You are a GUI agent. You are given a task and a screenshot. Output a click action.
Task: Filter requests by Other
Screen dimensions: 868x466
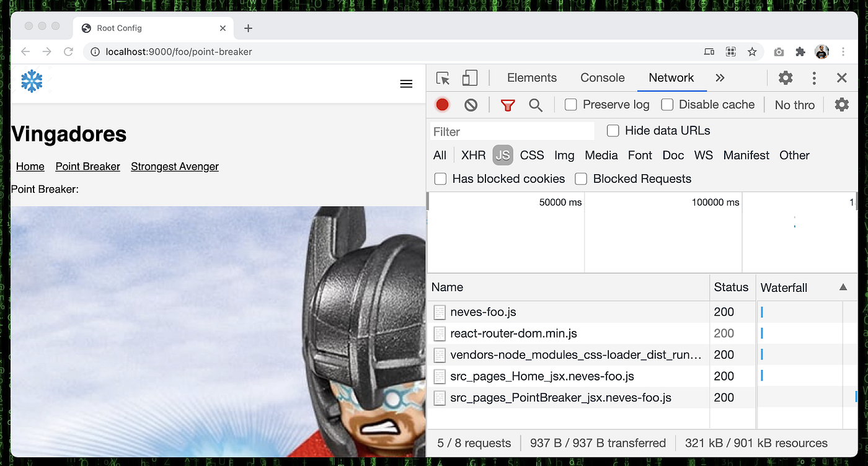click(795, 156)
